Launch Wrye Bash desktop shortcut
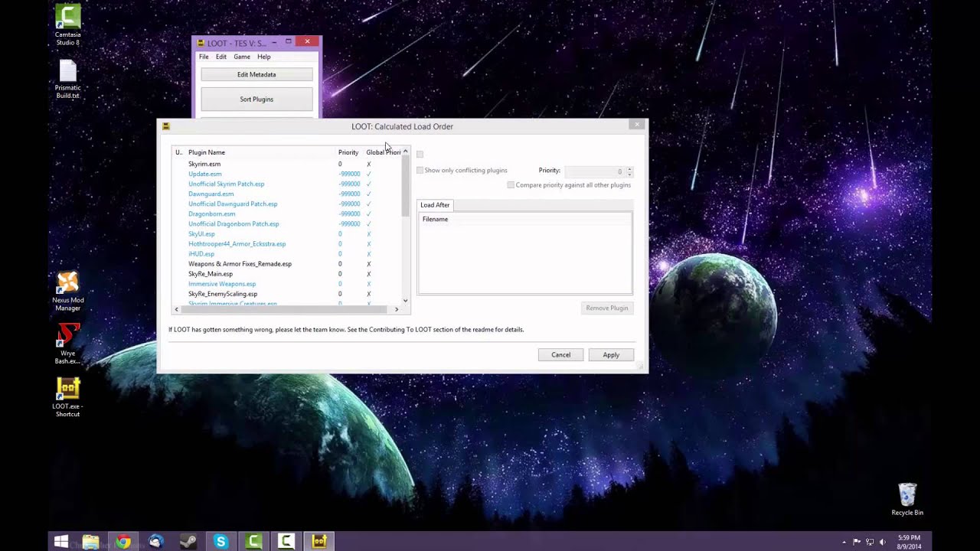Viewport: 980px width, 551px height. point(67,344)
